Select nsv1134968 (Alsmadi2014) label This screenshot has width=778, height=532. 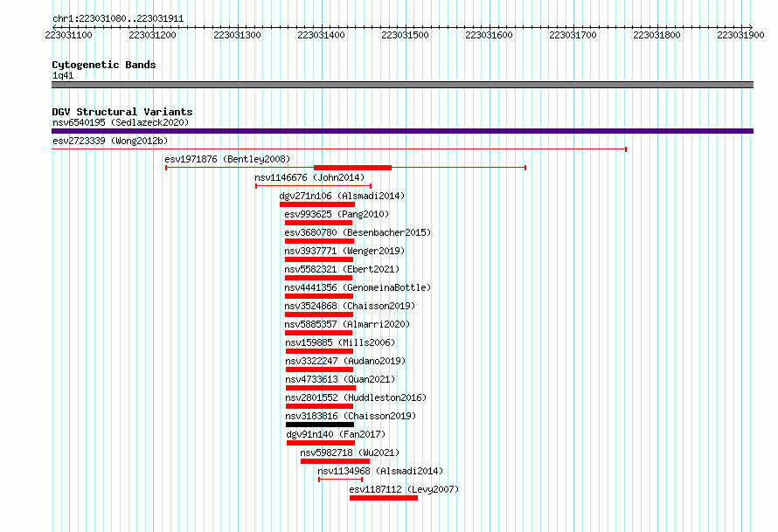pyautogui.click(x=380, y=471)
